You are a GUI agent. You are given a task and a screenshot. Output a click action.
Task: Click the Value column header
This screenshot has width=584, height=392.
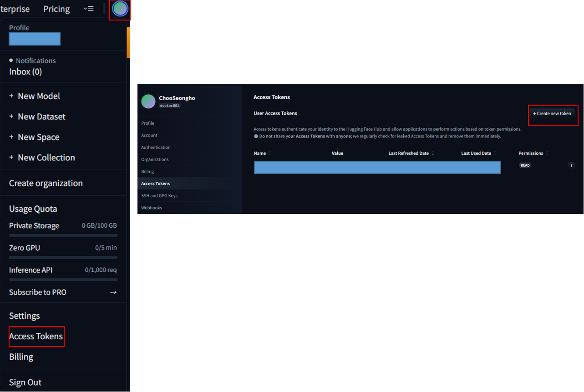(337, 153)
